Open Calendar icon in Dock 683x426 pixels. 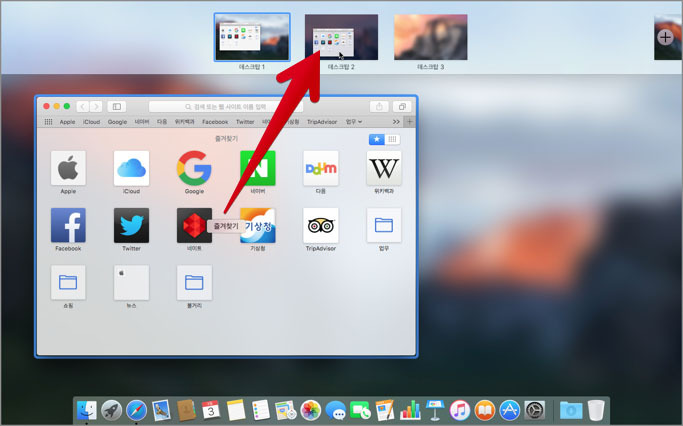pyautogui.click(x=211, y=410)
